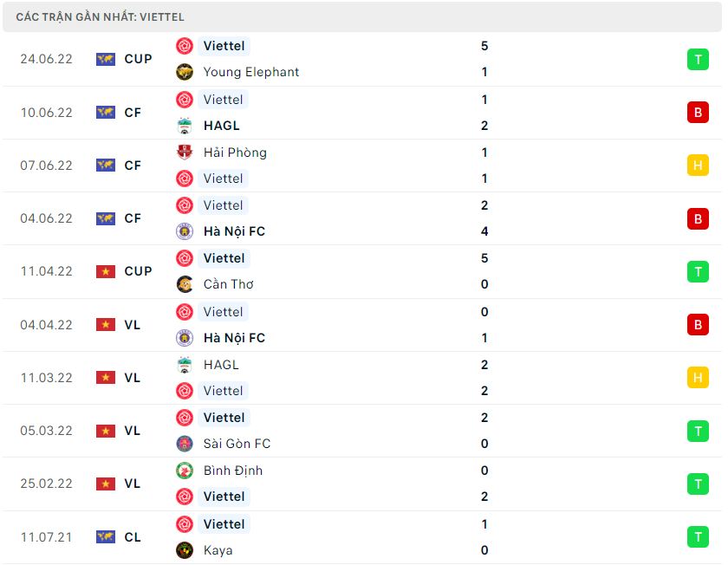Screen dimensions: 728x565
Task: Click the Sài Gòn FC team crest
Action: tap(185, 444)
